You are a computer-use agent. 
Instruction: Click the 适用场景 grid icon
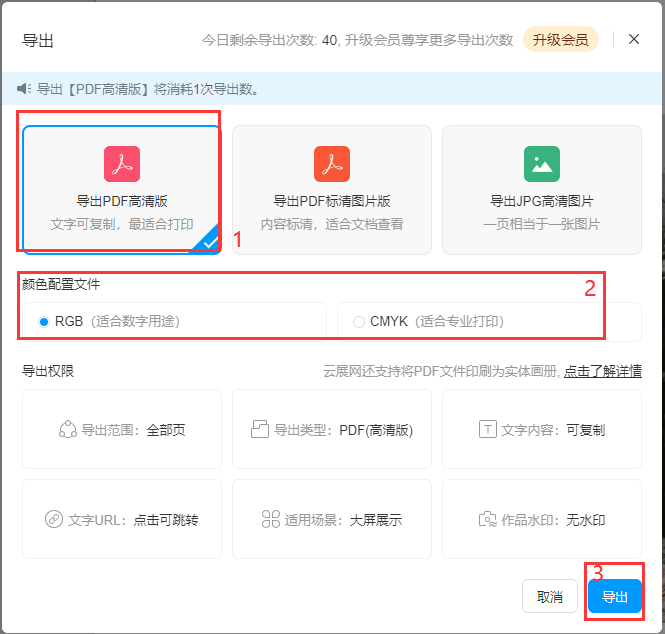point(270,520)
